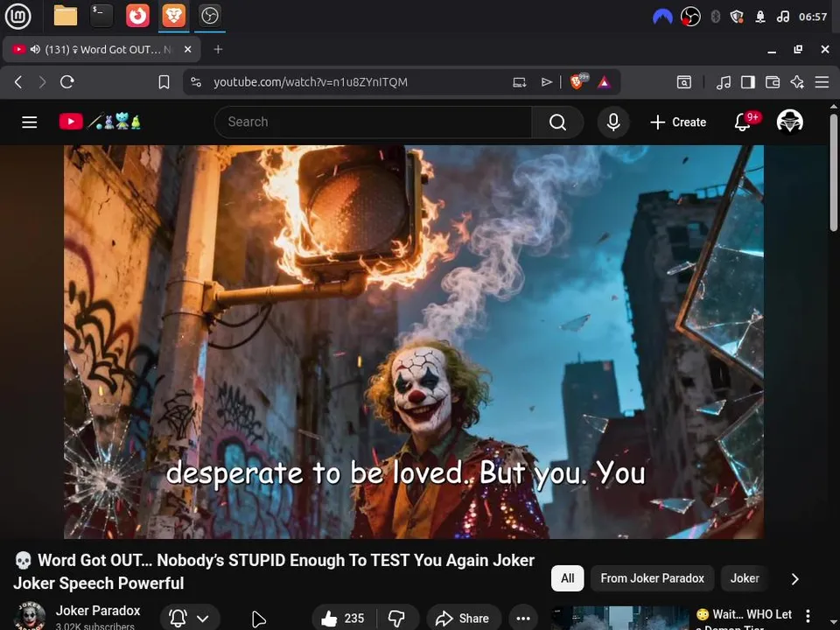Open Brave Shields lion icon
Image resolution: width=840 pixels, height=630 pixels.
point(577,81)
